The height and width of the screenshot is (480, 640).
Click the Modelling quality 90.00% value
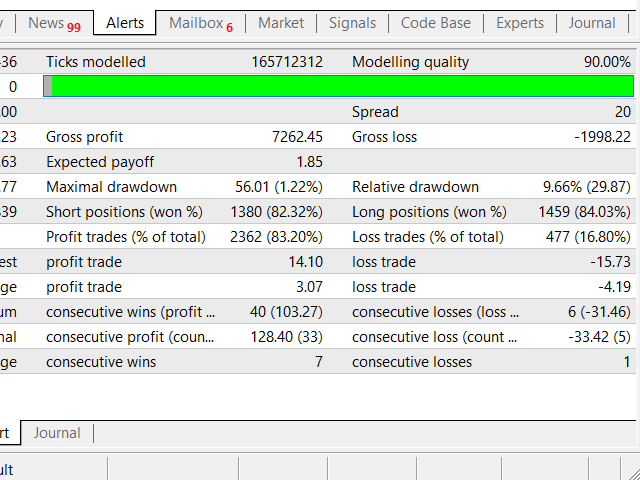pos(607,62)
